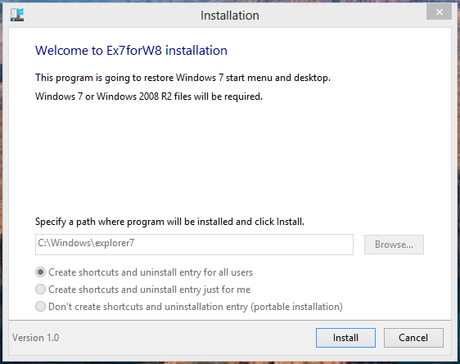Screen dimensions: 460x364
Task: Click the Version 1.0 label
Action: (x=36, y=338)
